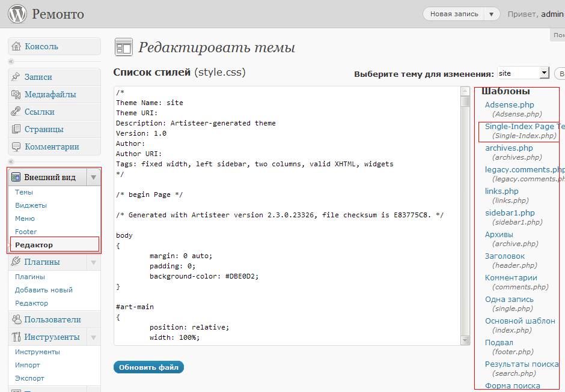Open Основной шаблон index.php template
Viewport: 565px width, 392px height.
point(520,321)
